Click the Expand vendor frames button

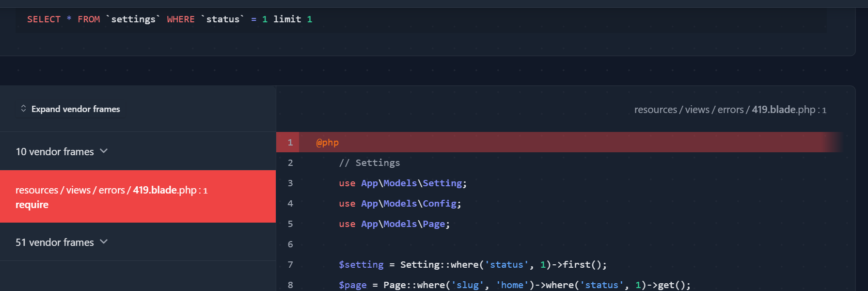point(71,109)
